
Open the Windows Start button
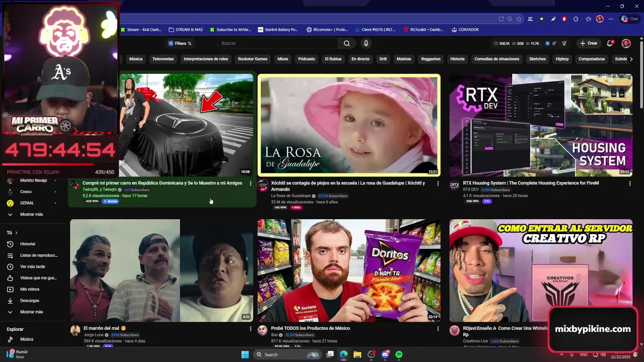pyautogui.click(x=245, y=354)
